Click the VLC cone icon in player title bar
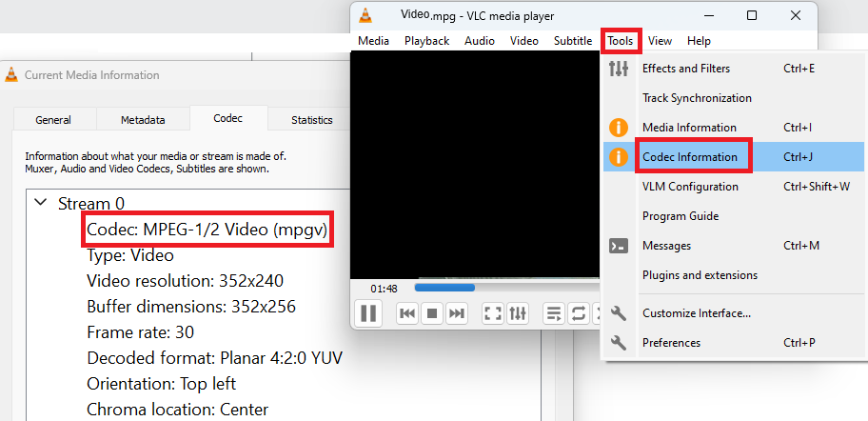Viewport: 868px width, 421px height. (365, 15)
